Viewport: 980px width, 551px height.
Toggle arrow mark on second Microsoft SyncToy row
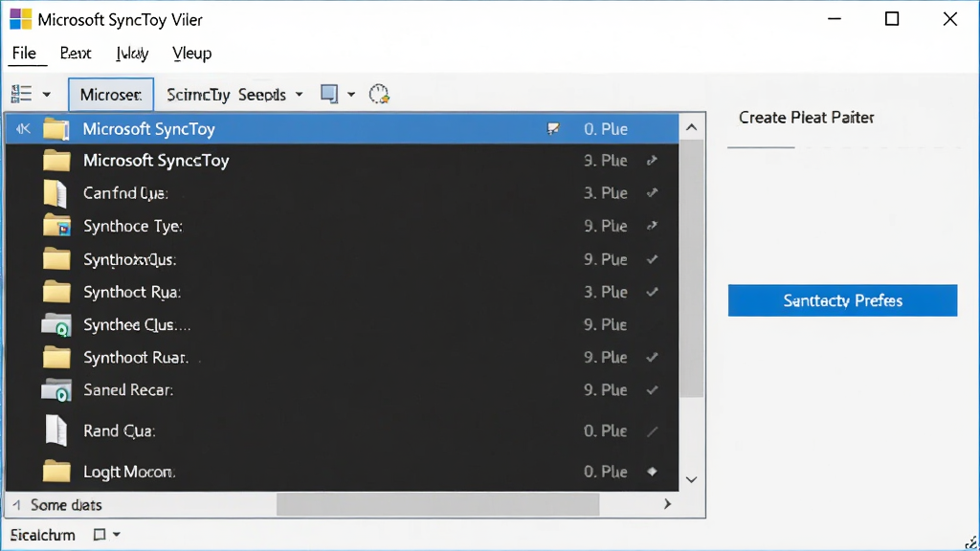(652, 161)
